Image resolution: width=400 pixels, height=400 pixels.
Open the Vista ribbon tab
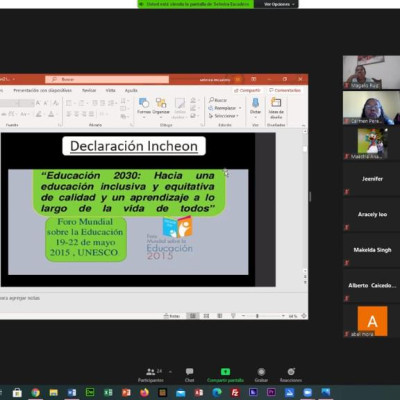(110, 90)
